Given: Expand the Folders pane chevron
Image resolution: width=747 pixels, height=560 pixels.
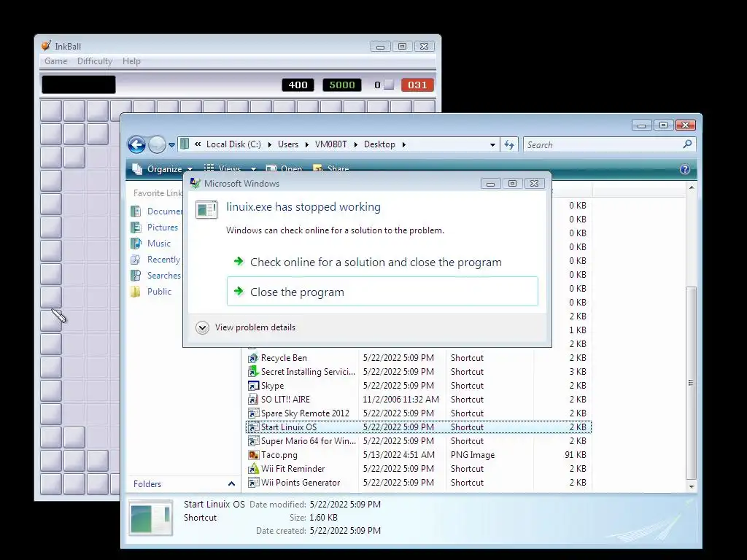Looking at the screenshot, I should click(x=231, y=484).
